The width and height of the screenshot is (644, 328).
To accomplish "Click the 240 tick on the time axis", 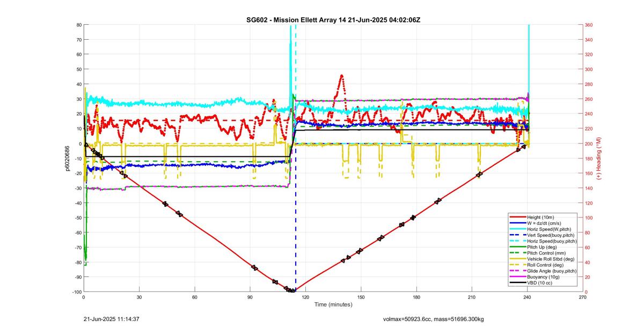I will point(527,297).
